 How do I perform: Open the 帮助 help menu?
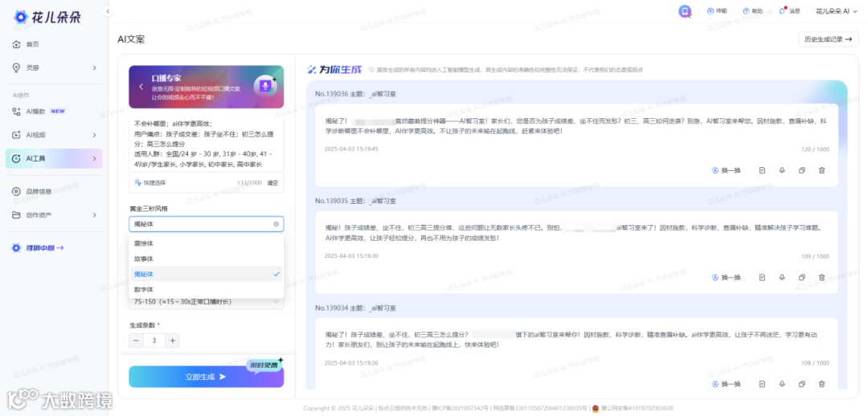point(752,11)
